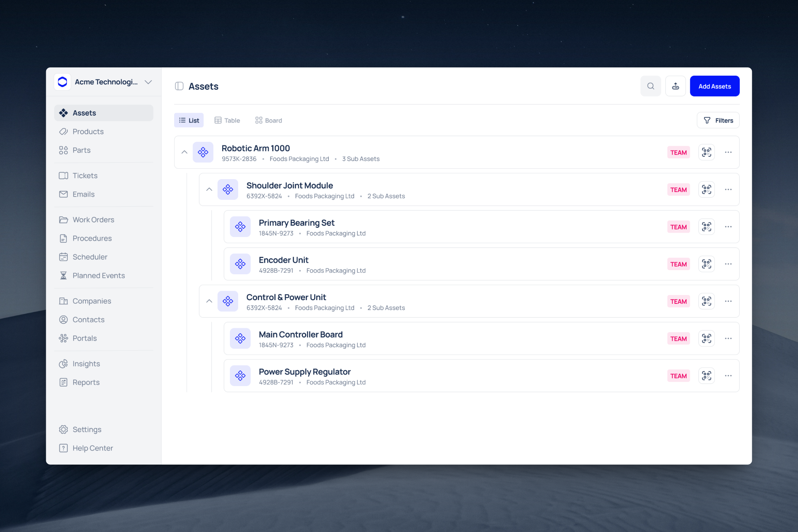Click the QR code icon for Robotic Arm 1000
The image size is (798, 532).
coord(707,152)
